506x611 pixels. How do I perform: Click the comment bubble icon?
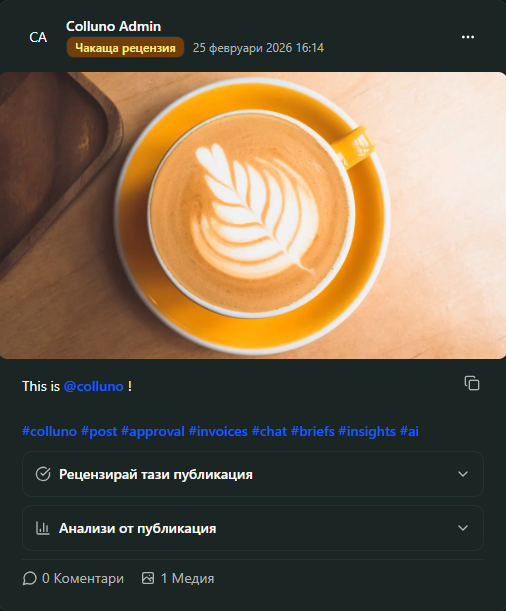click(30, 578)
